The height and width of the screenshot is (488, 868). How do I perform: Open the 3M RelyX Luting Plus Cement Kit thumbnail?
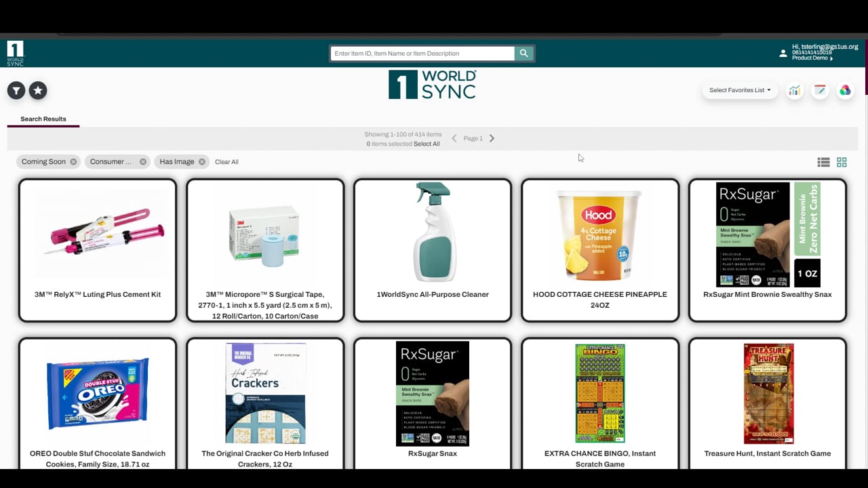98,234
